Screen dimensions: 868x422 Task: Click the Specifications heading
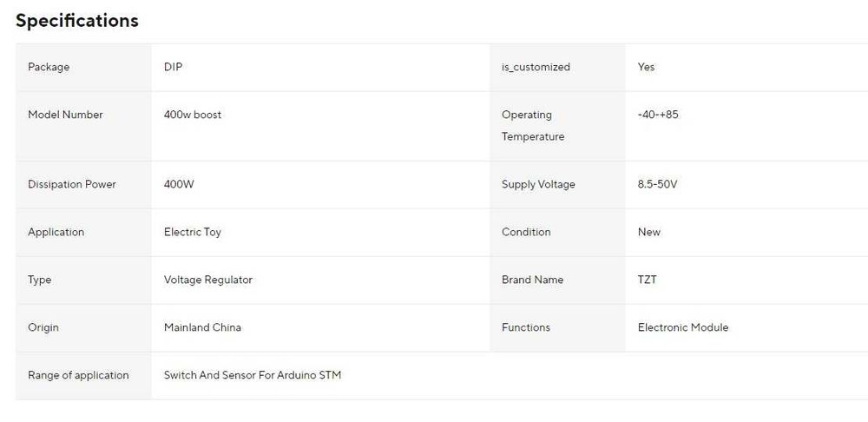pyautogui.click(x=77, y=21)
